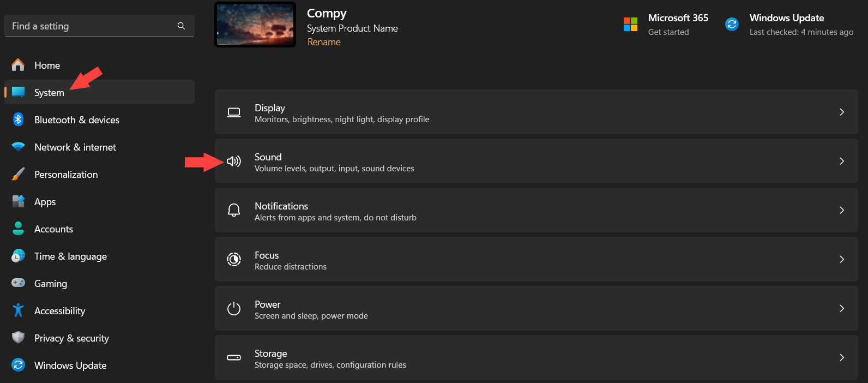Screen dimensions: 868x383
Task: Click the Privacy & security shield icon
Action: [18, 338]
